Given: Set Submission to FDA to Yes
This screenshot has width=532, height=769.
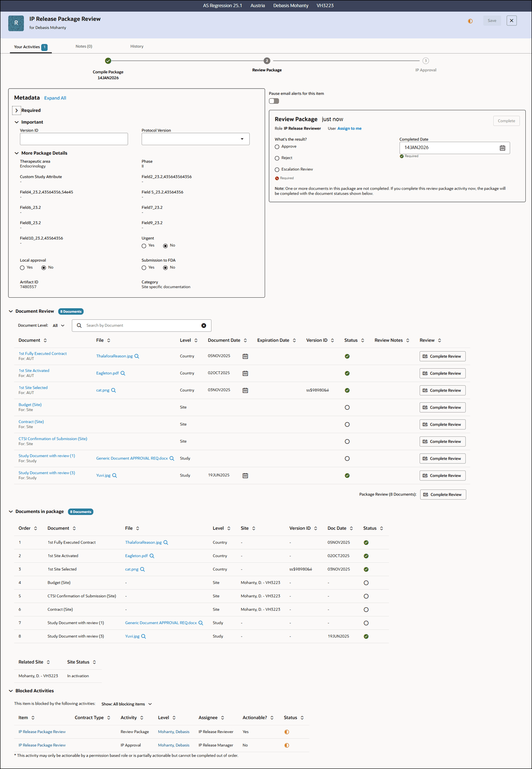Looking at the screenshot, I should 144,268.
